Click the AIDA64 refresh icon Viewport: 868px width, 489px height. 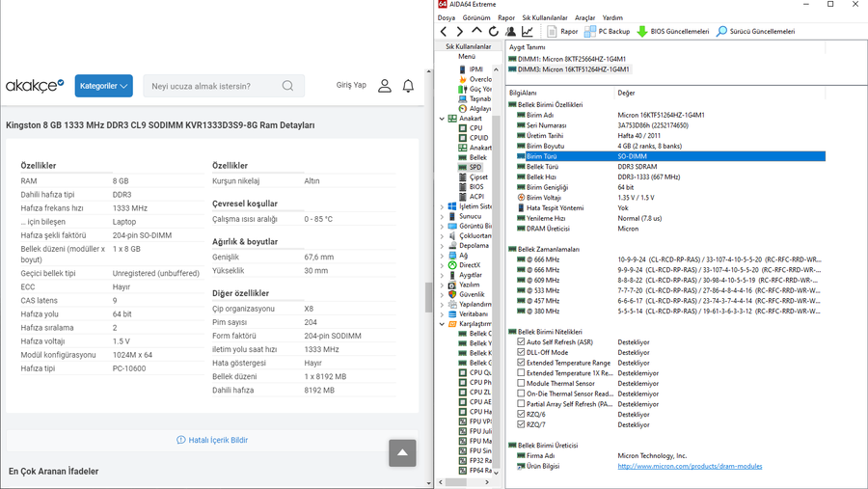(493, 32)
